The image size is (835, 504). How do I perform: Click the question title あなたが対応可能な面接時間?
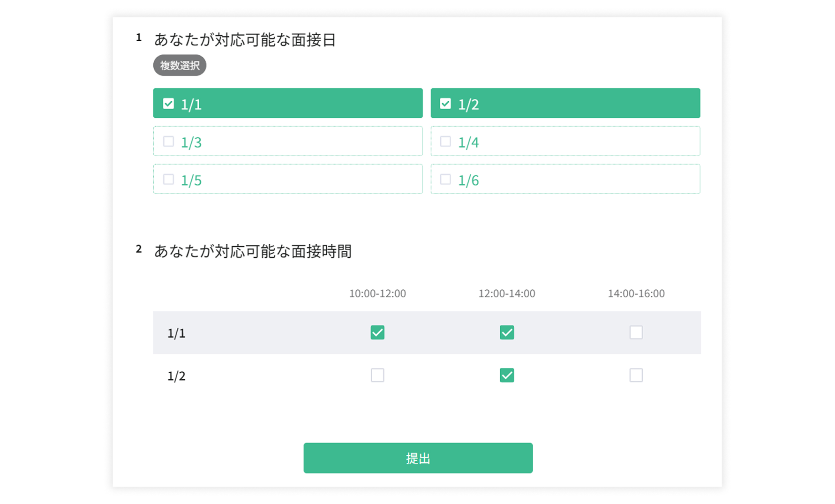pyautogui.click(x=253, y=251)
